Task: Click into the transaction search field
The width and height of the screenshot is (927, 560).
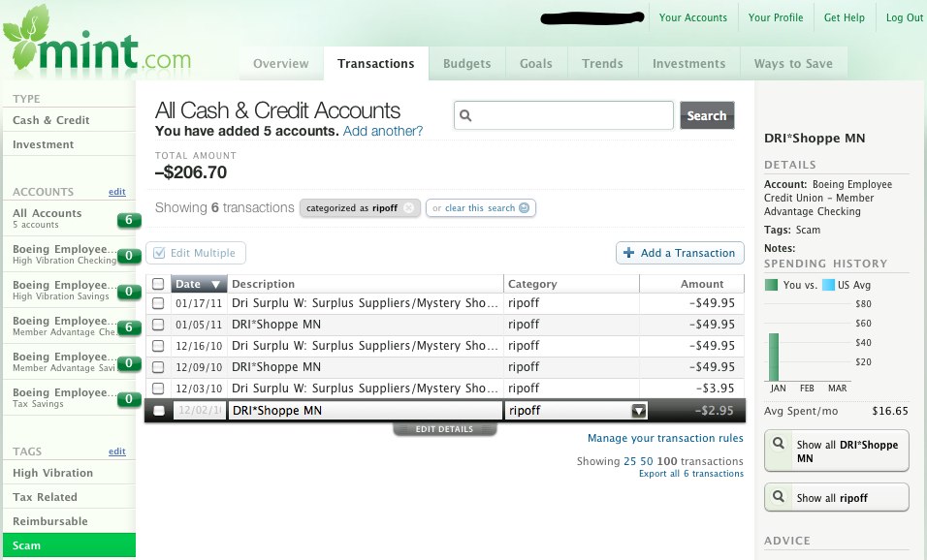Action: tap(563, 115)
